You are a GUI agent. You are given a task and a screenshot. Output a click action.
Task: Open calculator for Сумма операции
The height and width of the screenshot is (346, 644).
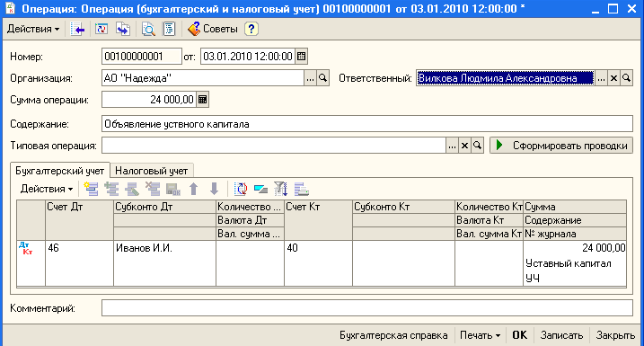(x=202, y=100)
